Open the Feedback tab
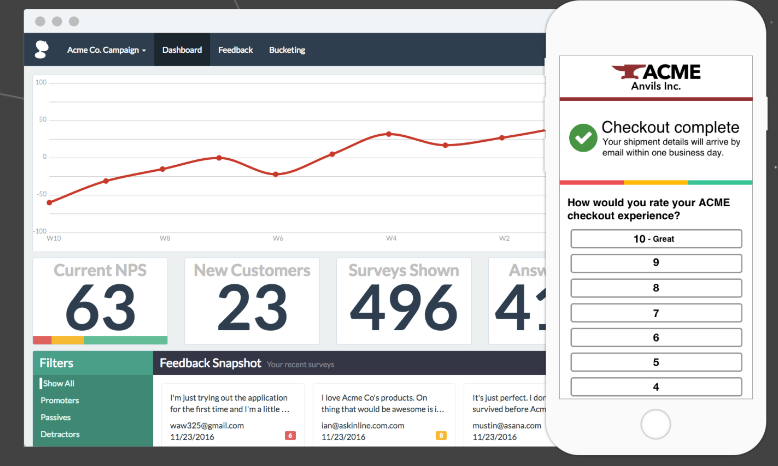This screenshot has width=778, height=466. pos(236,50)
